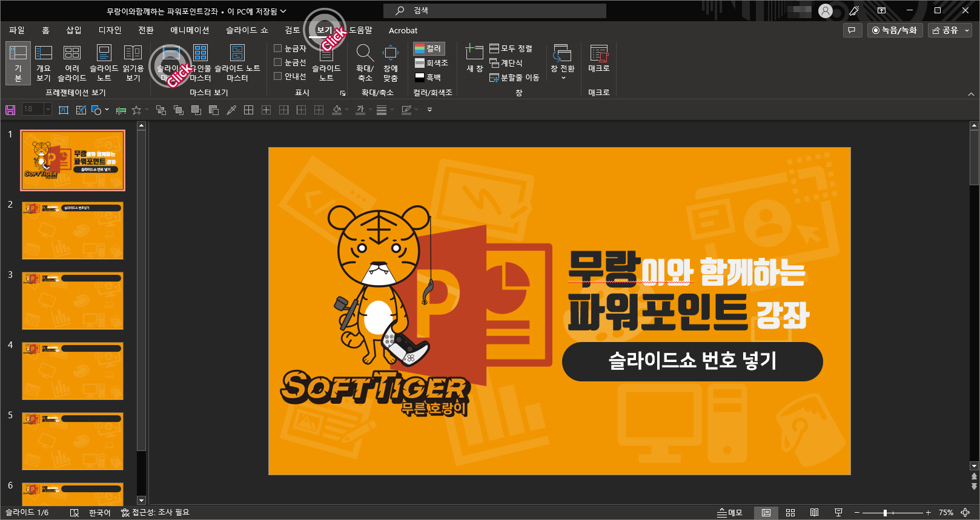Open 슬라이드 노트 마스터 view
980x520 pixels.
click(237, 63)
